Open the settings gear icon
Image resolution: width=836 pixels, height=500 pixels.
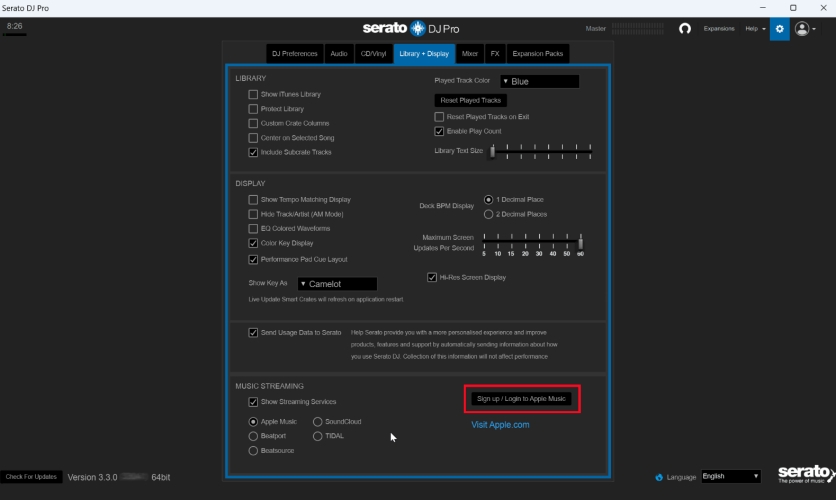(779, 29)
